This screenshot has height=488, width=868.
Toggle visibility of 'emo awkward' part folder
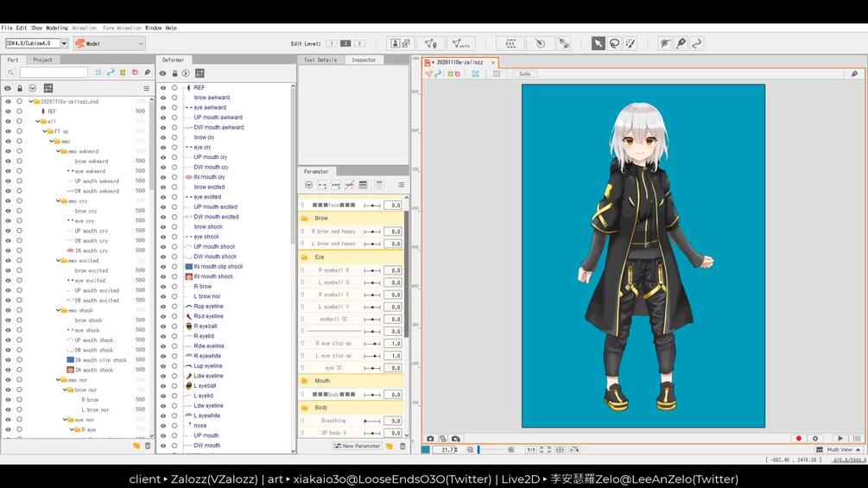pos(8,151)
